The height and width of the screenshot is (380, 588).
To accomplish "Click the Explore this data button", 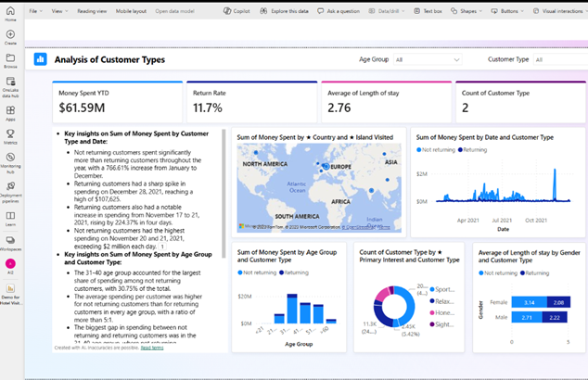I will click(287, 11).
